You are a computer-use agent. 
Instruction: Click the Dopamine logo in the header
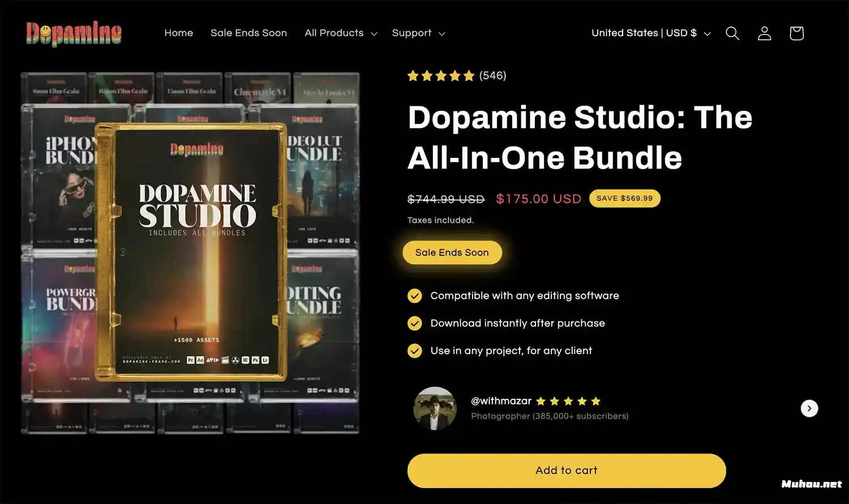click(74, 33)
